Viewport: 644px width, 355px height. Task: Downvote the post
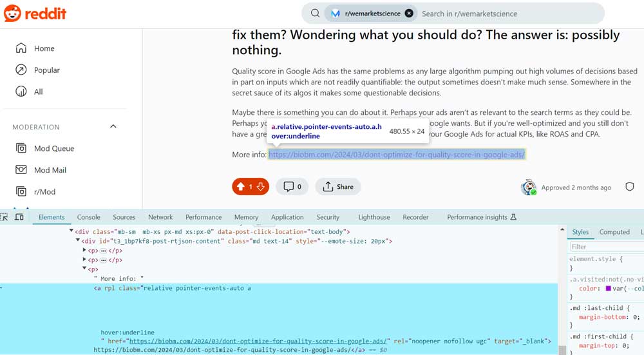261,187
